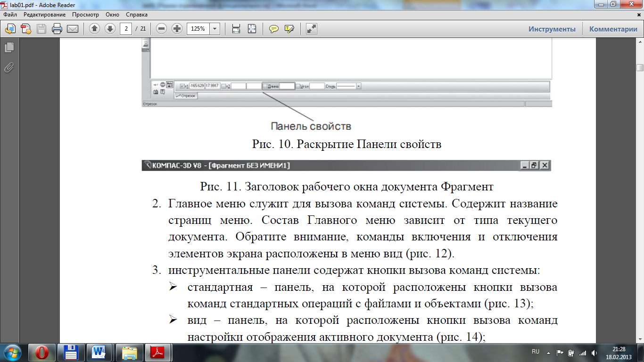644x362 pixels.
Task: Open the Инструменты pane
Action: point(552,29)
